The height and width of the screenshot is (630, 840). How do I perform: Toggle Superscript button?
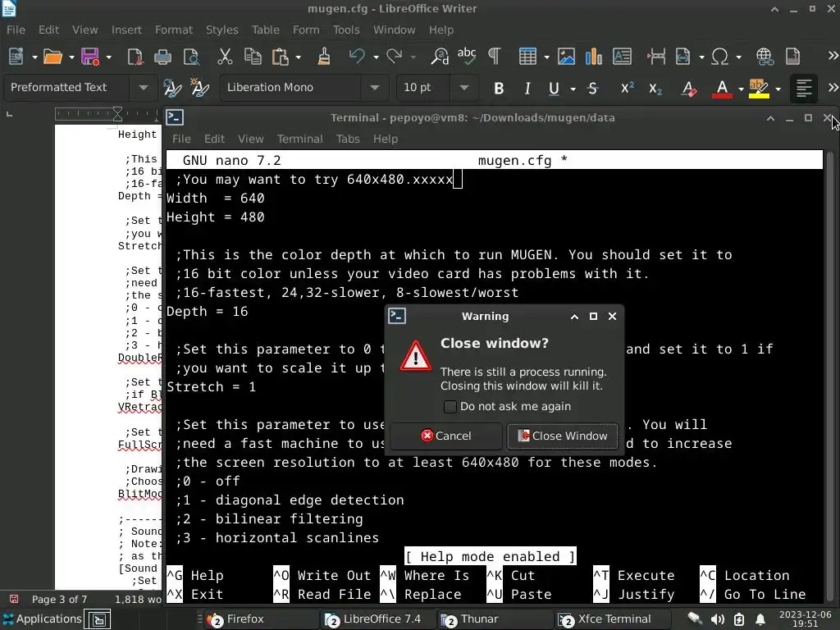(x=628, y=88)
